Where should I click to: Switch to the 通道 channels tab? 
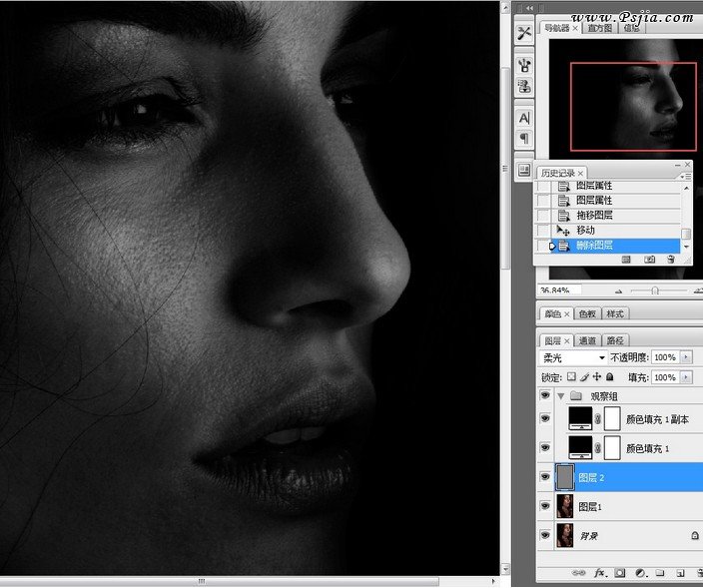tap(586, 341)
